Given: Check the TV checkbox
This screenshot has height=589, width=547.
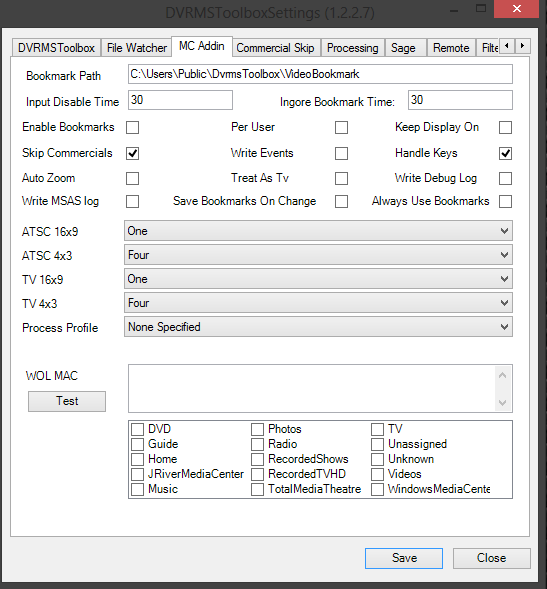Looking at the screenshot, I should [x=377, y=429].
